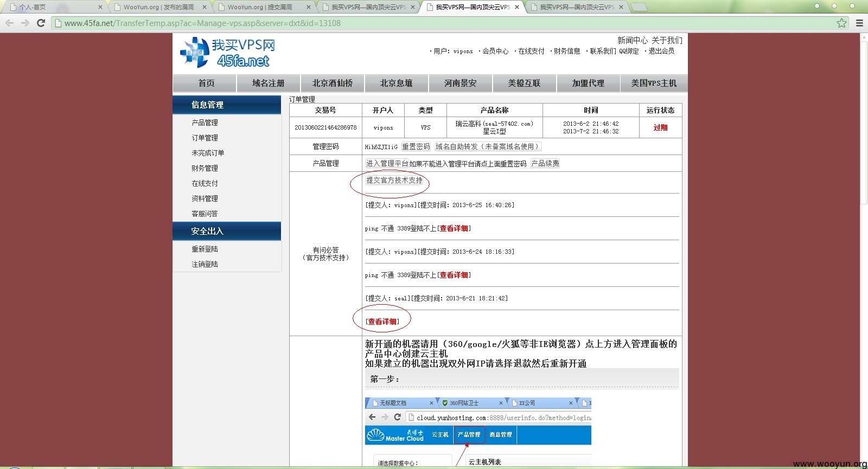The image size is (868, 469).
Task: Click the 信息管理 sidebar header
Action: tap(227, 105)
